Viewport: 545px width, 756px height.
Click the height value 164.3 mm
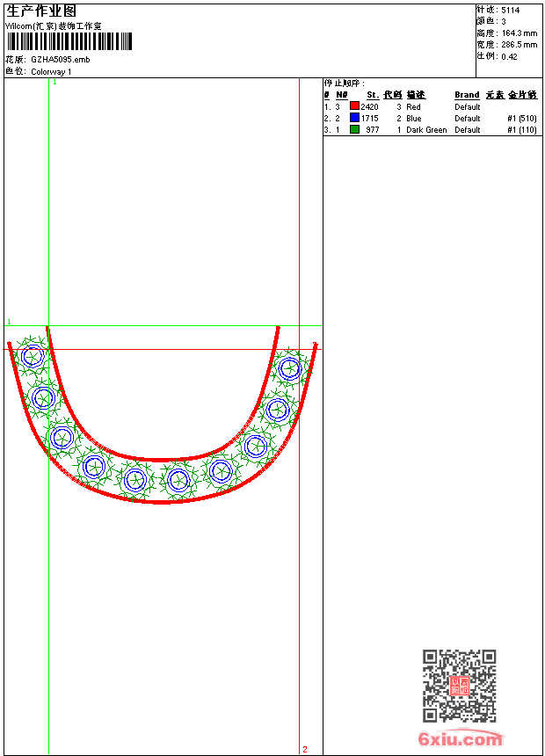(519, 33)
